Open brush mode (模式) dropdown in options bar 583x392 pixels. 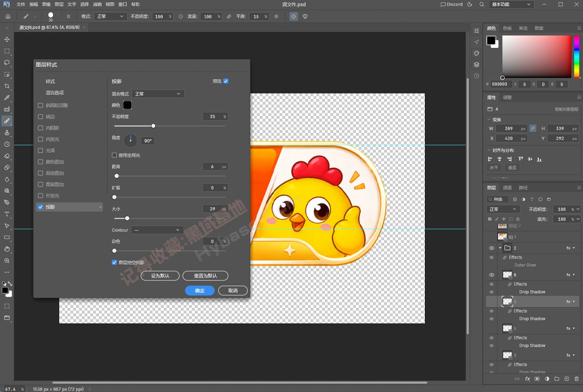[110, 16]
